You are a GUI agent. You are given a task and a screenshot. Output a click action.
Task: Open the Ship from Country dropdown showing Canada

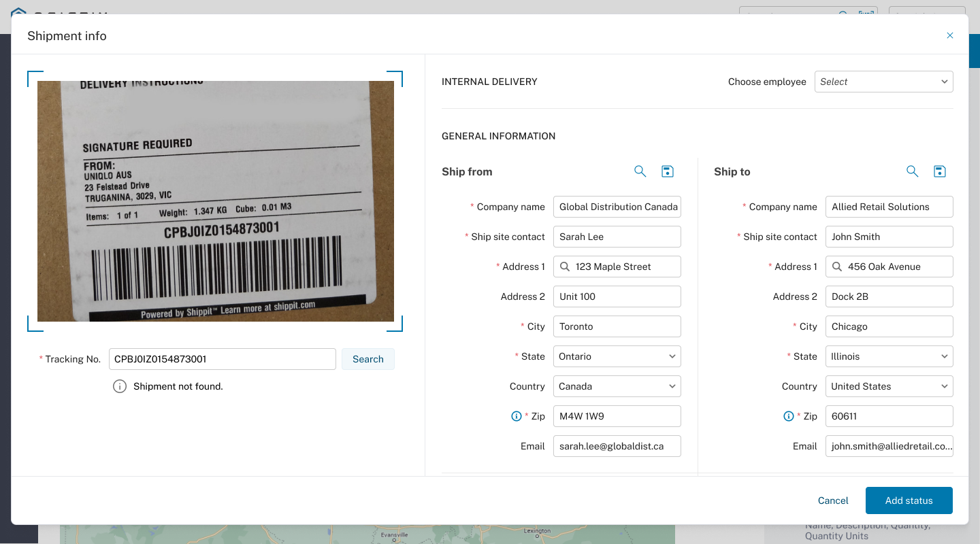click(617, 386)
